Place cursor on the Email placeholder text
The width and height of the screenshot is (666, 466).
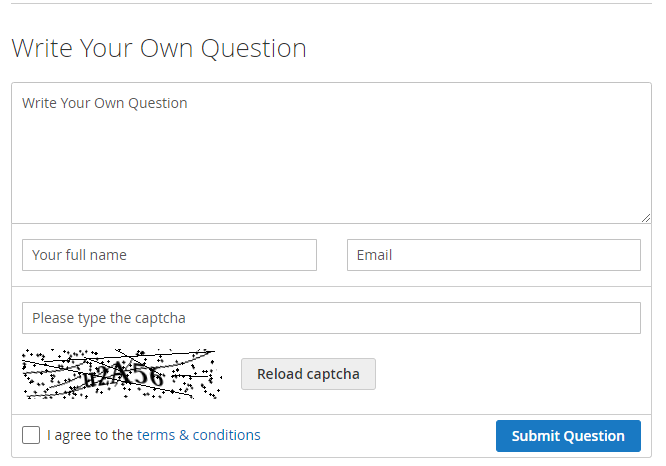tap(374, 255)
